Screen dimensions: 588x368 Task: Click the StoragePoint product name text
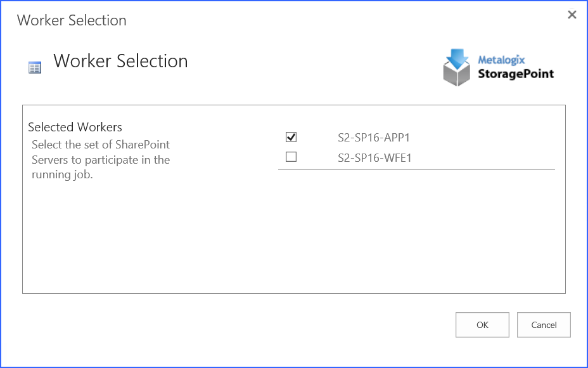click(x=516, y=74)
